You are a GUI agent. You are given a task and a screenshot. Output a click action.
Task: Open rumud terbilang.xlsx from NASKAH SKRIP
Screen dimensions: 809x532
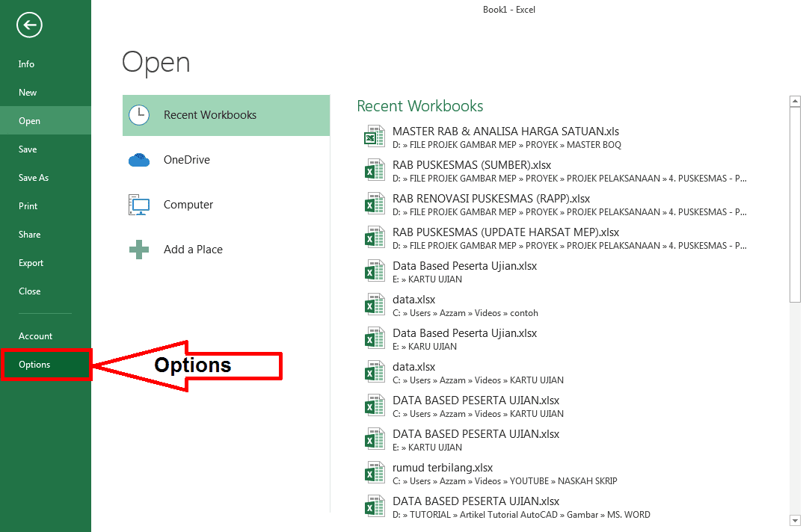click(x=442, y=467)
